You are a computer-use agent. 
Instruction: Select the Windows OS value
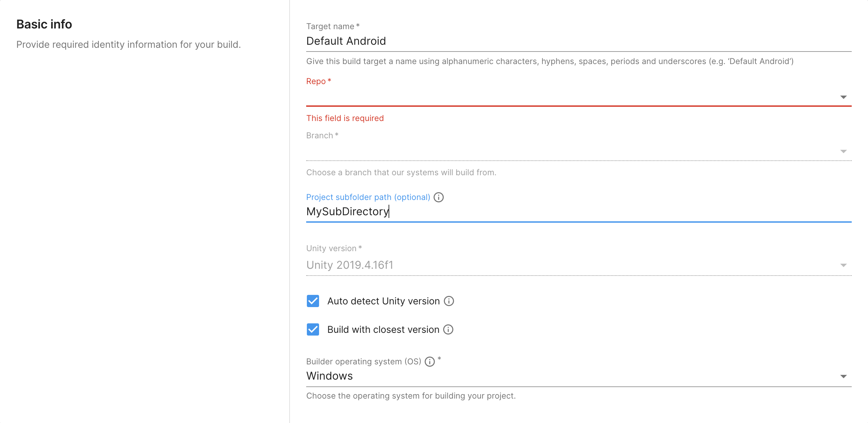(x=330, y=376)
